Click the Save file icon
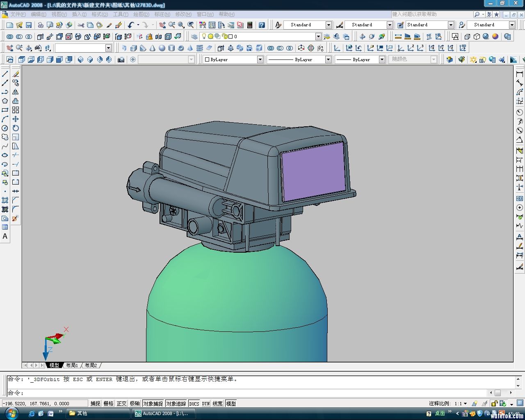Viewport: 525px width, 420px height. click(29, 25)
